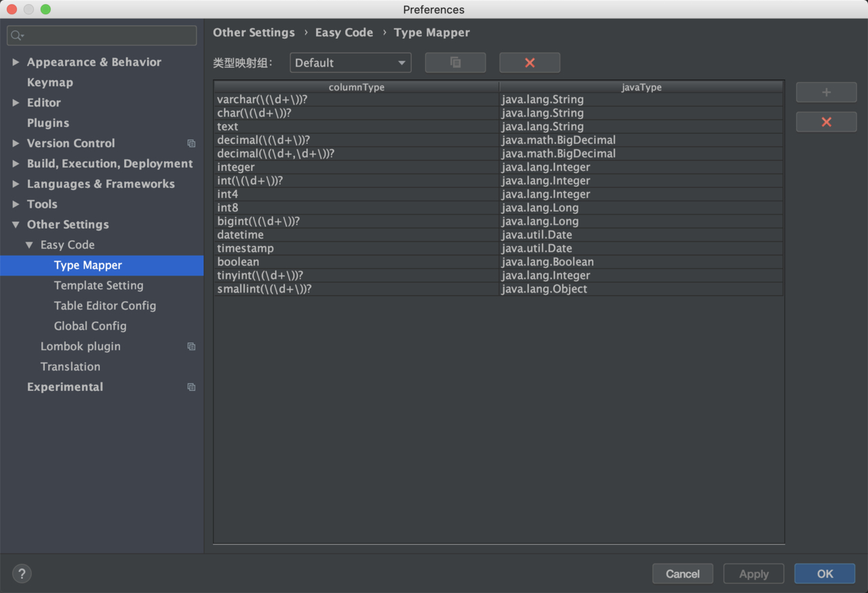
Task: Click the Other Settings breadcrumb
Action: (x=254, y=32)
